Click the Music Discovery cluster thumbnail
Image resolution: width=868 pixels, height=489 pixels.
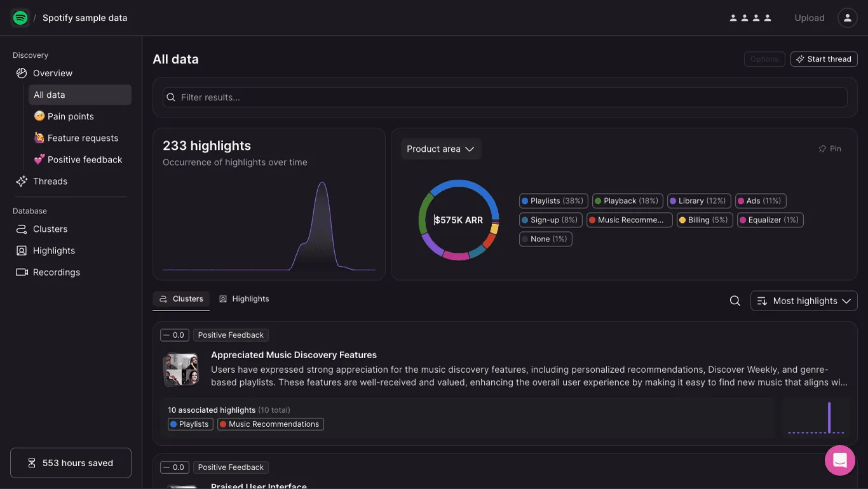(x=180, y=370)
